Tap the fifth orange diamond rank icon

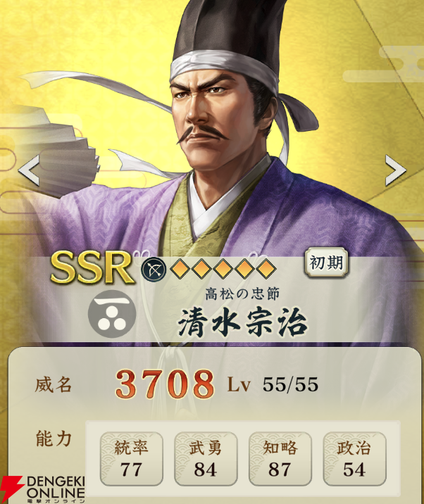[266, 268]
